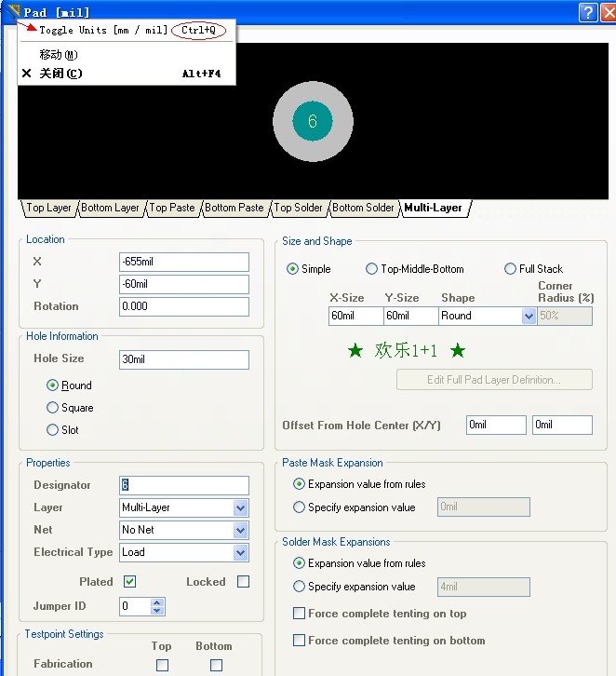Select the Square hole radio button
Viewport: 616px width, 676px height.
coord(52,408)
